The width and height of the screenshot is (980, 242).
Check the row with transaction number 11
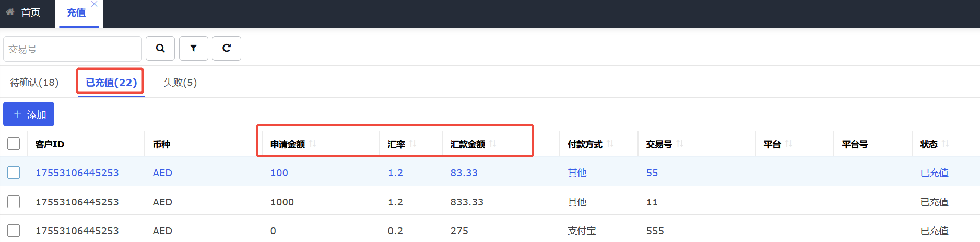(x=14, y=202)
